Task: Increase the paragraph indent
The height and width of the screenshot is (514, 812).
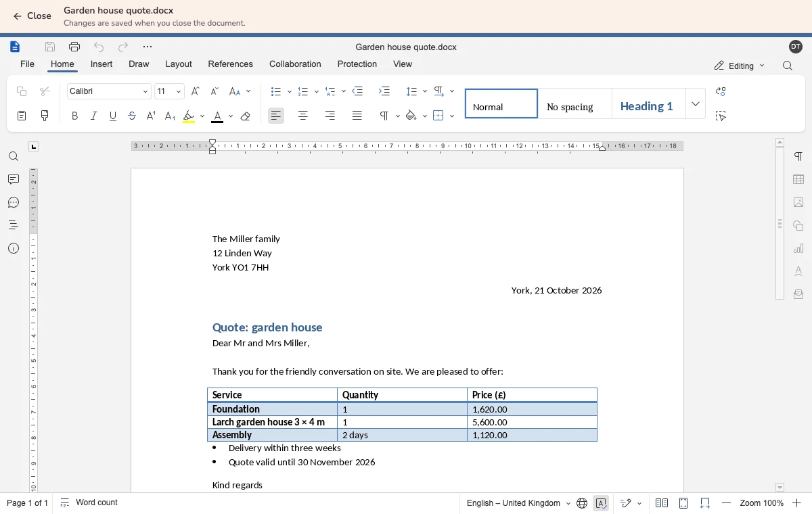Action: pos(384,91)
